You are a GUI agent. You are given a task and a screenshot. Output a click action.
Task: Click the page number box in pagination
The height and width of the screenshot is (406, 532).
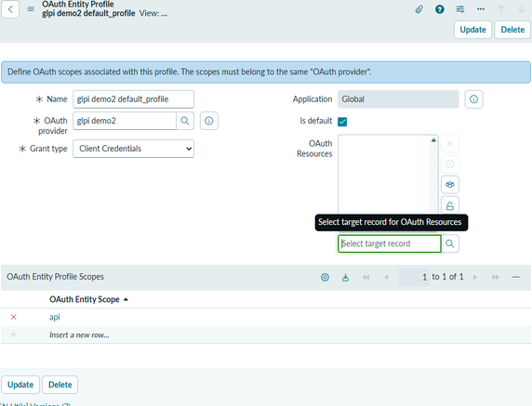point(414,277)
